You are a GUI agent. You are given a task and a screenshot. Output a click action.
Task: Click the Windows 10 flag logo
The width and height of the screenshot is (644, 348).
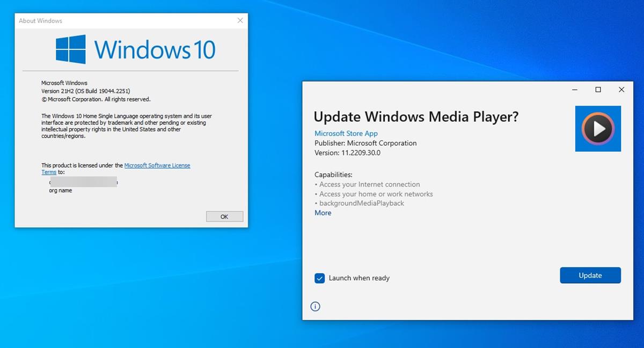[x=71, y=48]
